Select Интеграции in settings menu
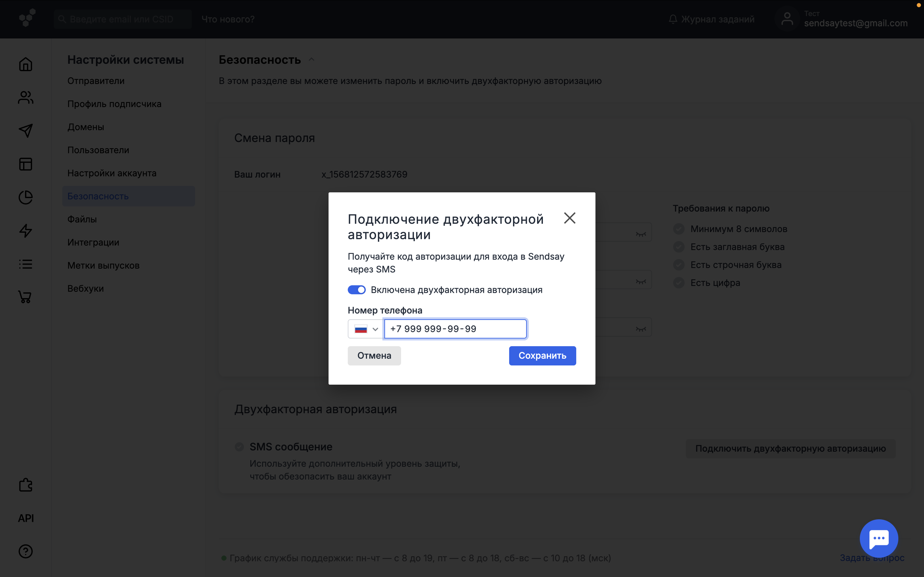This screenshot has width=924, height=577. [93, 242]
